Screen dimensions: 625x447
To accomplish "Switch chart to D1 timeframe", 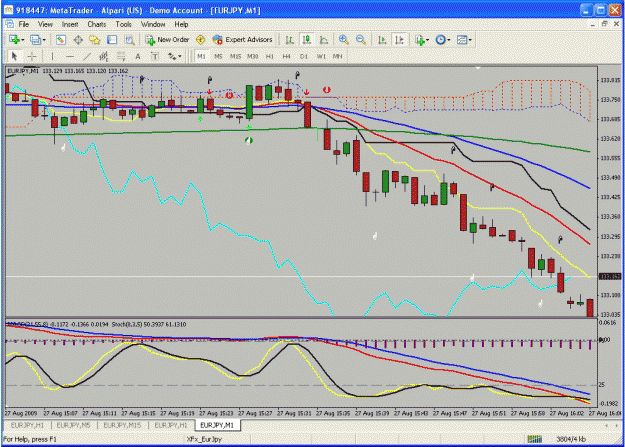I will [x=304, y=57].
